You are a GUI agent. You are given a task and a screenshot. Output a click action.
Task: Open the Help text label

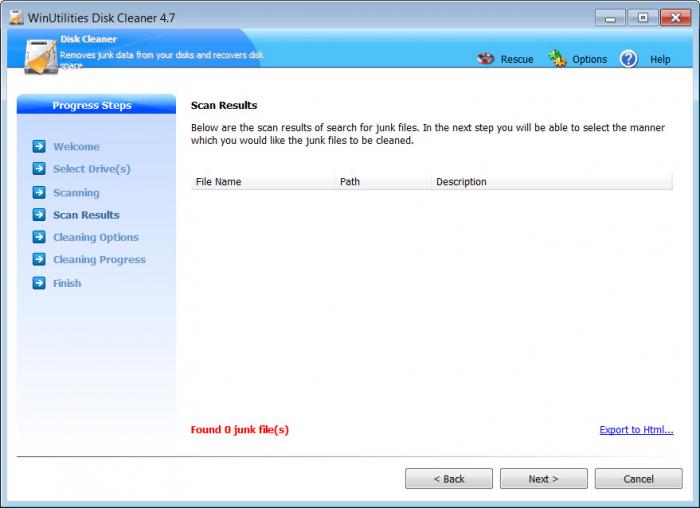(660, 59)
